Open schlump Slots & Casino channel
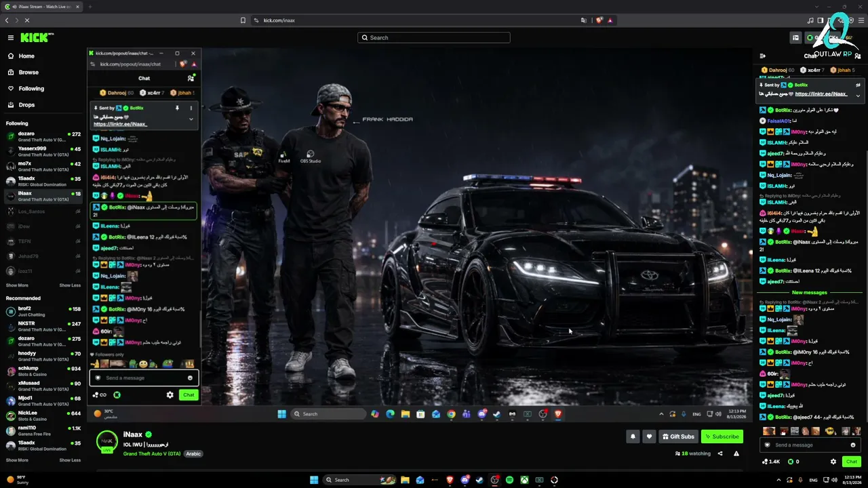 pyautogui.click(x=43, y=371)
